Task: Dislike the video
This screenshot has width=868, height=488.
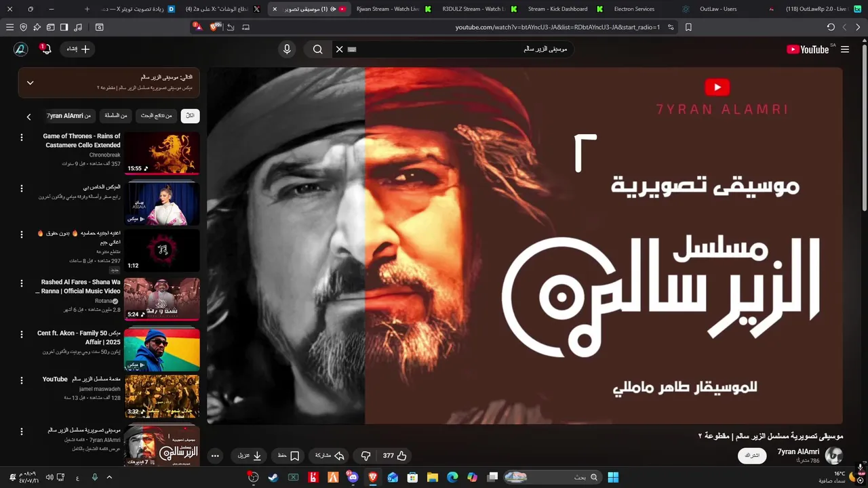Action: tap(366, 455)
